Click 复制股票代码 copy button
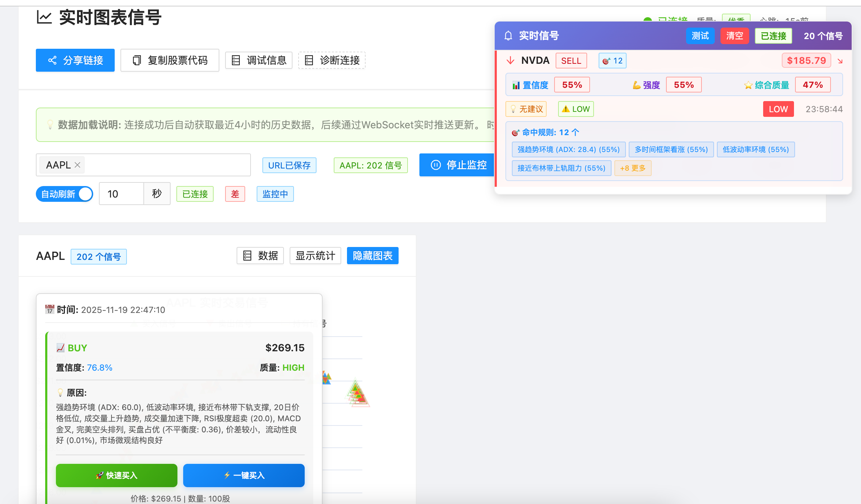 [x=170, y=60]
